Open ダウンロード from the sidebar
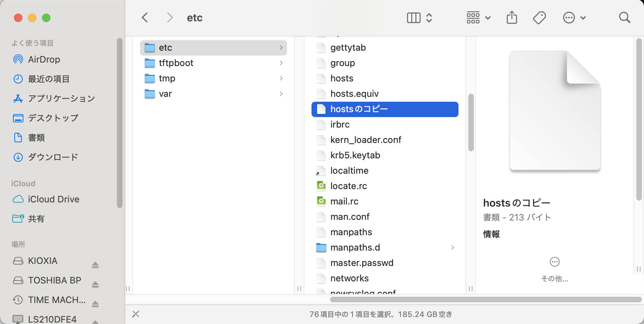 click(52, 157)
